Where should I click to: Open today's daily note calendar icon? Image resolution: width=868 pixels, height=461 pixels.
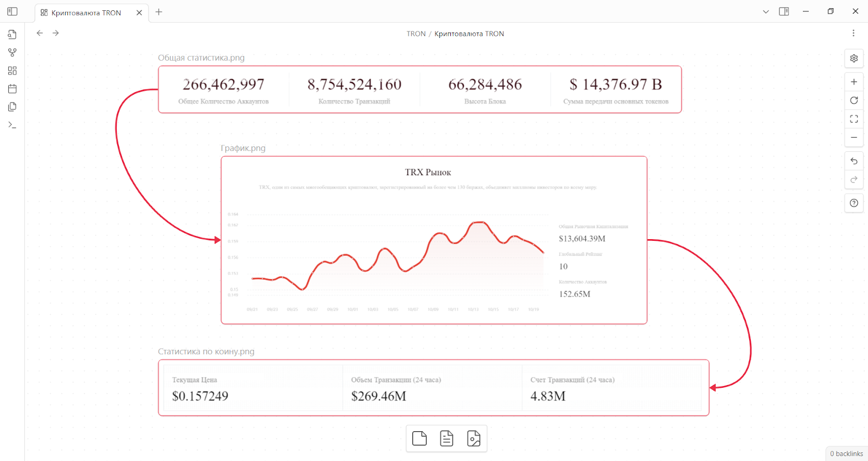[x=12, y=89]
